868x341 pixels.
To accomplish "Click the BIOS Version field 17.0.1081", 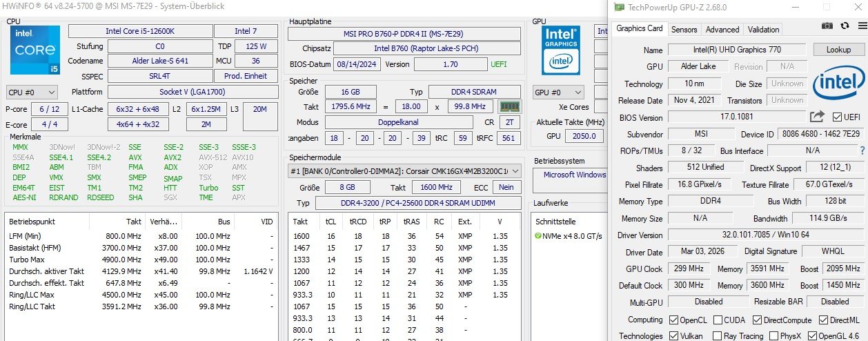I will (x=737, y=117).
